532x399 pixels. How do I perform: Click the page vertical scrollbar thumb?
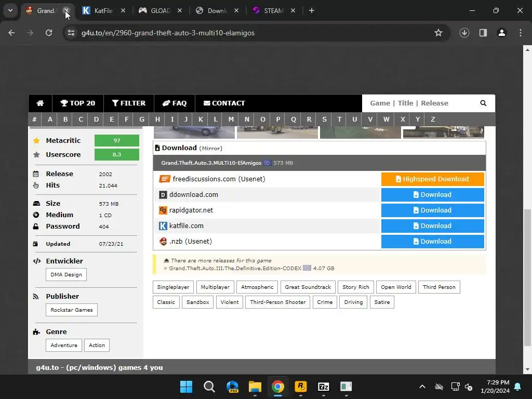(527, 277)
